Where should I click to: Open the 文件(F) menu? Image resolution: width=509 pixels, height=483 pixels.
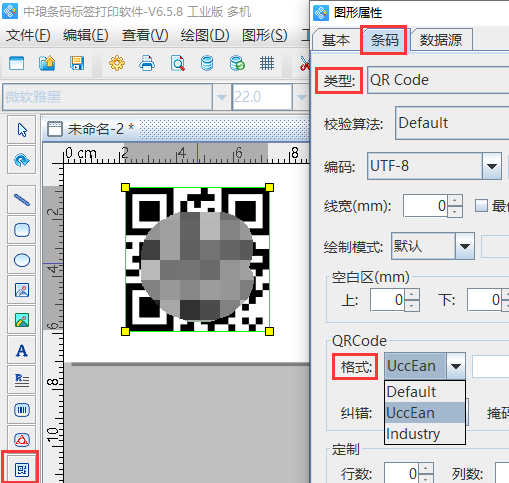[x=28, y=35]
